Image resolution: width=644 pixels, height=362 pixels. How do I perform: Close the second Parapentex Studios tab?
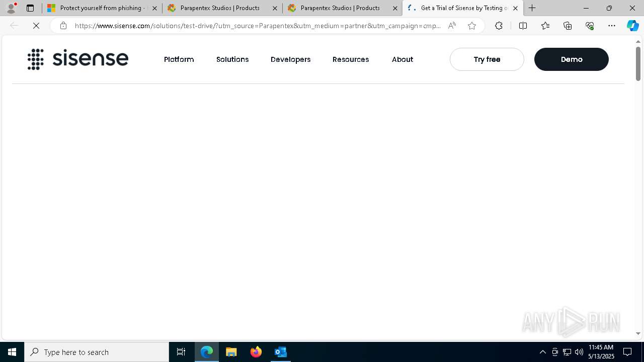[x=395, y=8]
